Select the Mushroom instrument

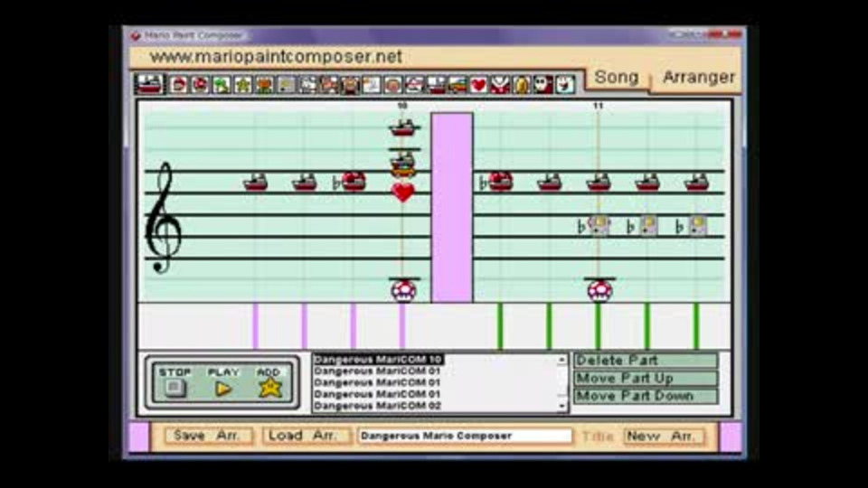coord(200,85)
